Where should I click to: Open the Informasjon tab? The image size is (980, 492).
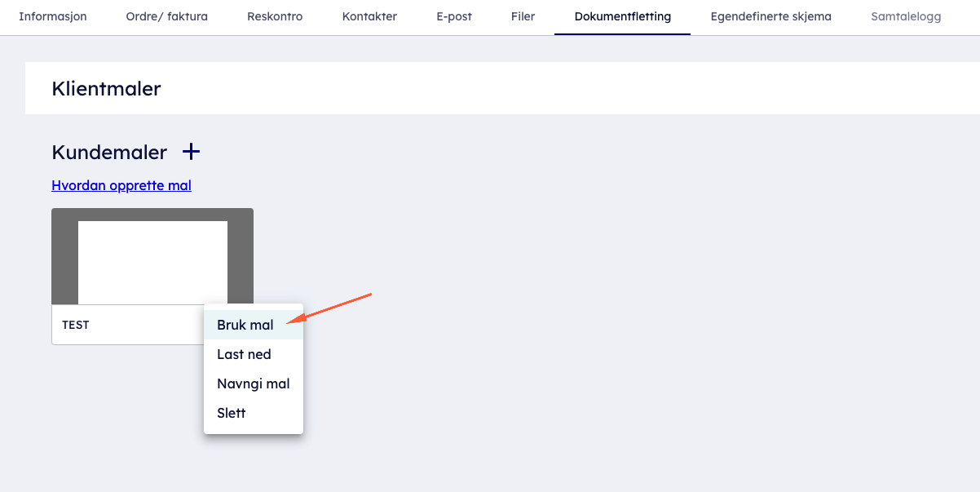[52, 16]
